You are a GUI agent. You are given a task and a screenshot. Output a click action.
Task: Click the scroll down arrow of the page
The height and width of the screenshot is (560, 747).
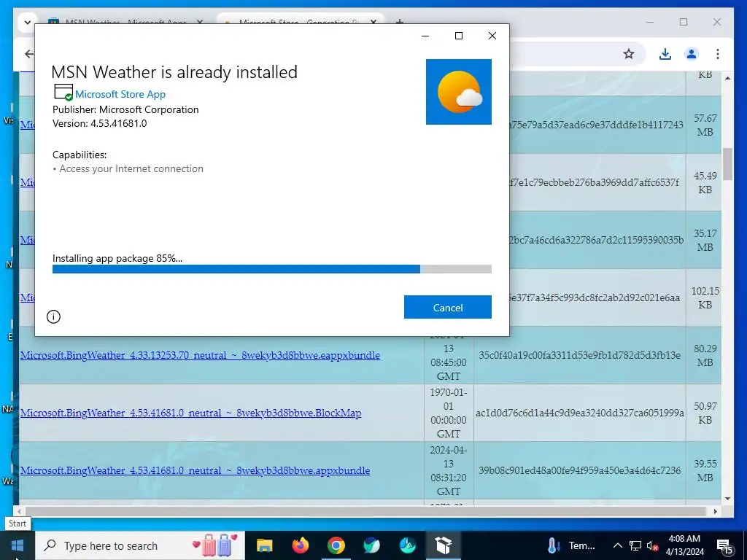[727, 499]
